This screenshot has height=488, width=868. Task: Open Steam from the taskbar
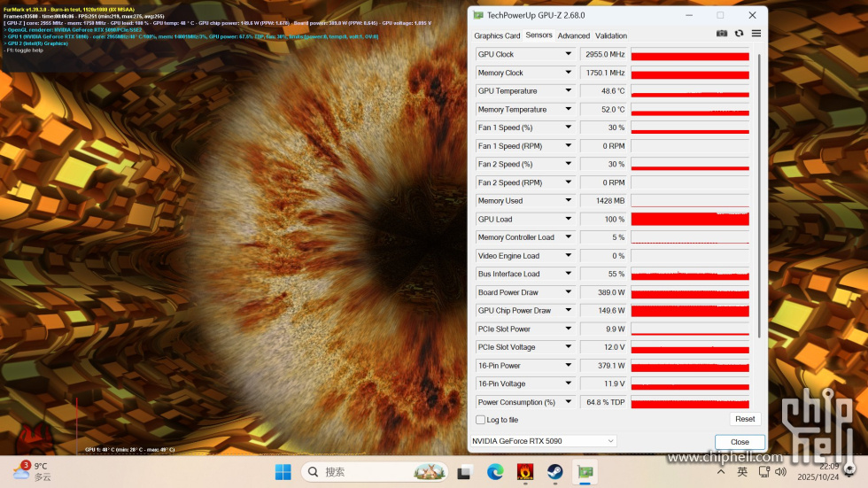[x=554, y=471]
